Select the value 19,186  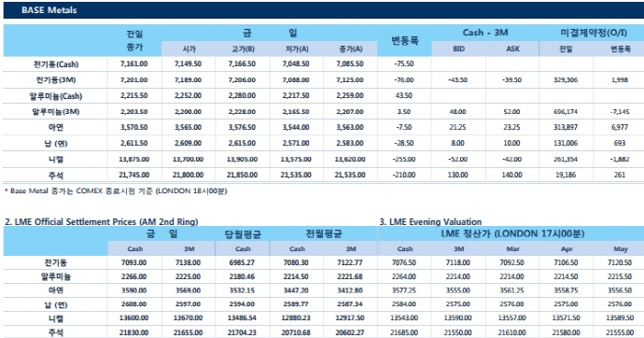[566, 175]
